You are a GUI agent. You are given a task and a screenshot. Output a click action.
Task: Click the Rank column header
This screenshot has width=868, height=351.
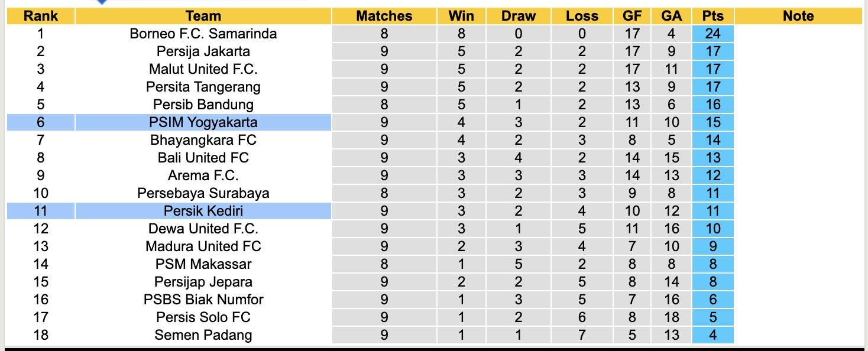coord(40,16)
